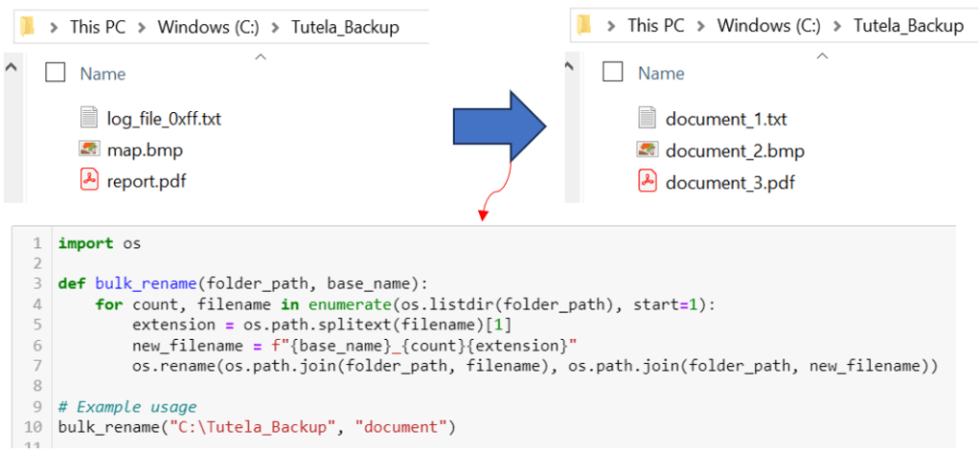Select the image icon of document_2.bmp
Viewport: 980px width, 452px height.
647,150
